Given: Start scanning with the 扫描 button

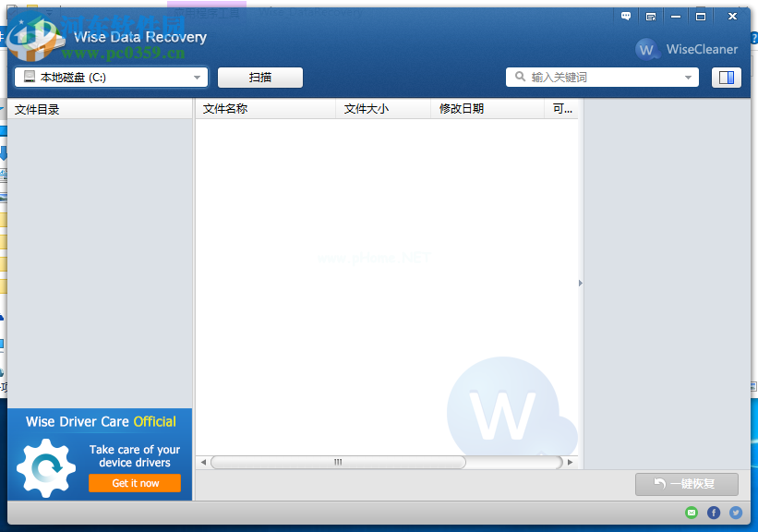Looking at the screenshot, I should click(259, 77).
